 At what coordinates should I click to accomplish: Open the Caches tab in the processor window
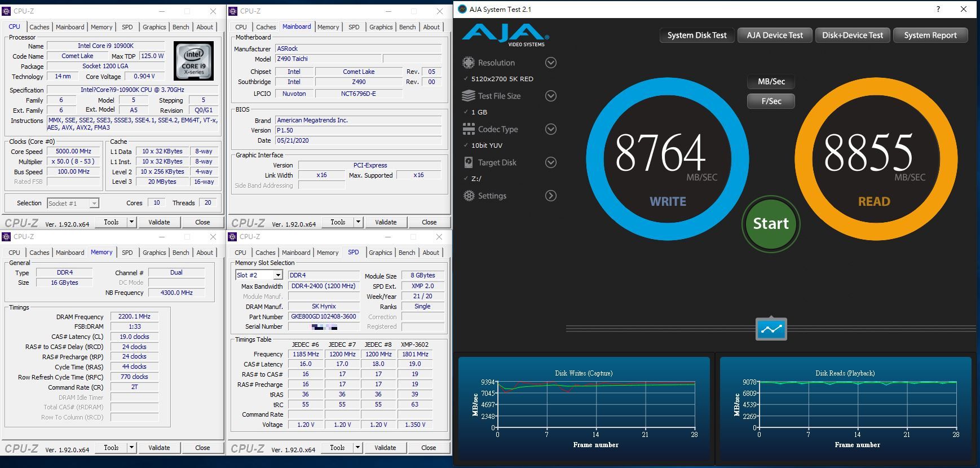point(39,27)
